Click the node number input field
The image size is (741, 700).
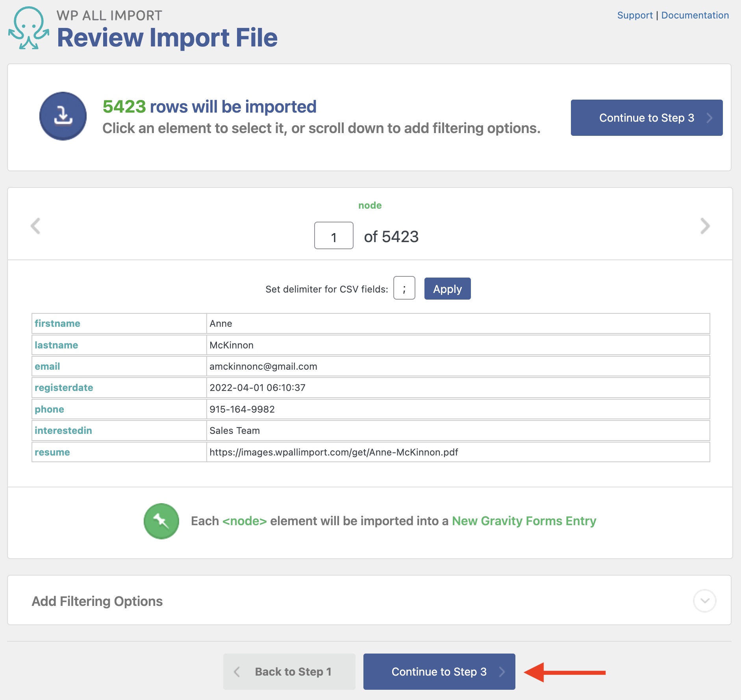tap(333, 236)
